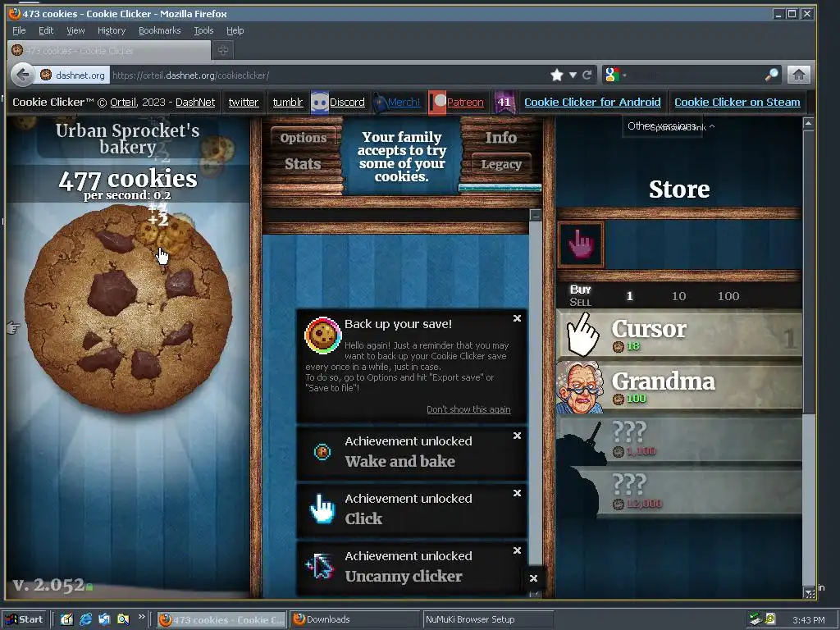Open Downloads window from taskbar

point(354,619)
